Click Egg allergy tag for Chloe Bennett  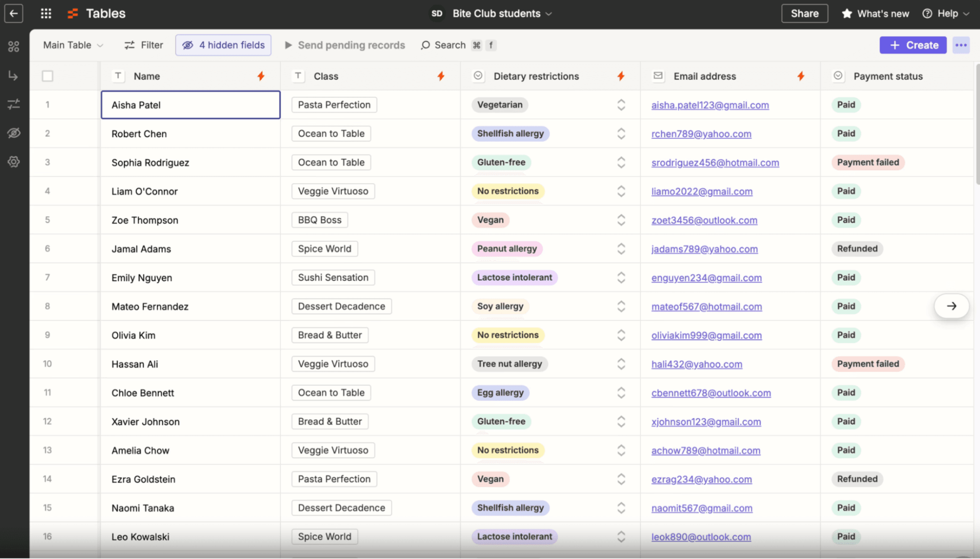tap(500, 393)
